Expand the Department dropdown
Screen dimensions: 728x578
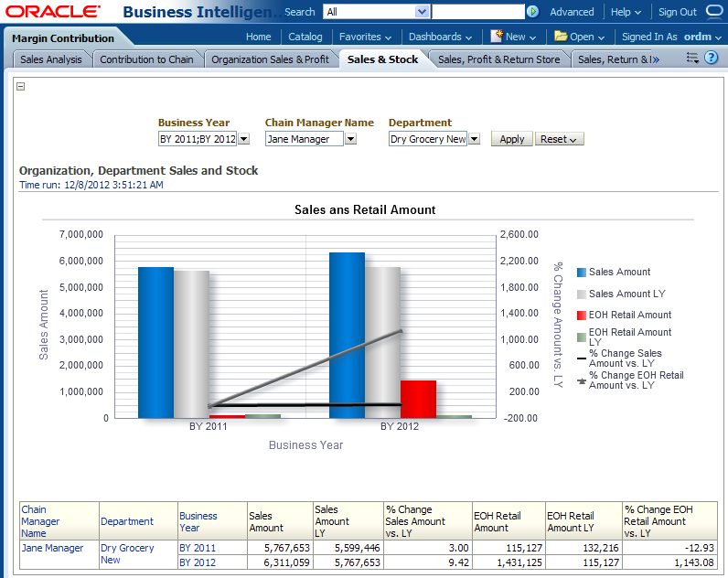point(474,139)
